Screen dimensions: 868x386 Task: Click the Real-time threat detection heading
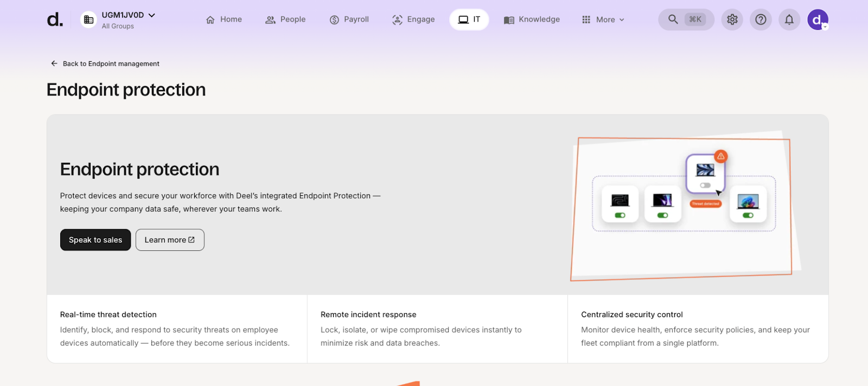click(x=108, y=314)
